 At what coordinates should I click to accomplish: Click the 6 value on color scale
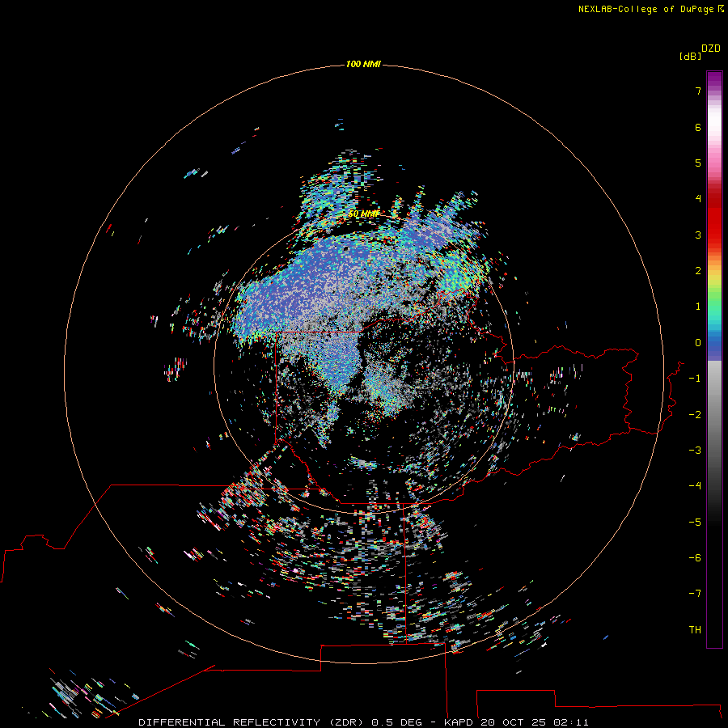tap(698, 127)
